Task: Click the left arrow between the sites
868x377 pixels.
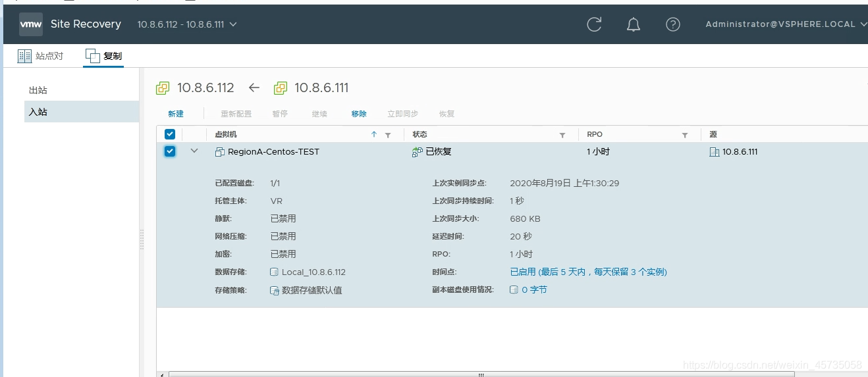Action: point(254,88)
